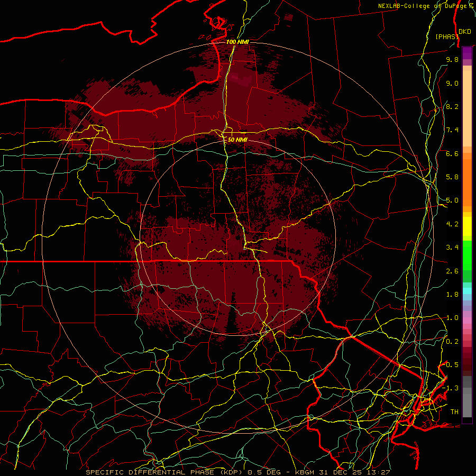Pick the yellow band of the color scale
476x476 pixels.
coord(467,226)
